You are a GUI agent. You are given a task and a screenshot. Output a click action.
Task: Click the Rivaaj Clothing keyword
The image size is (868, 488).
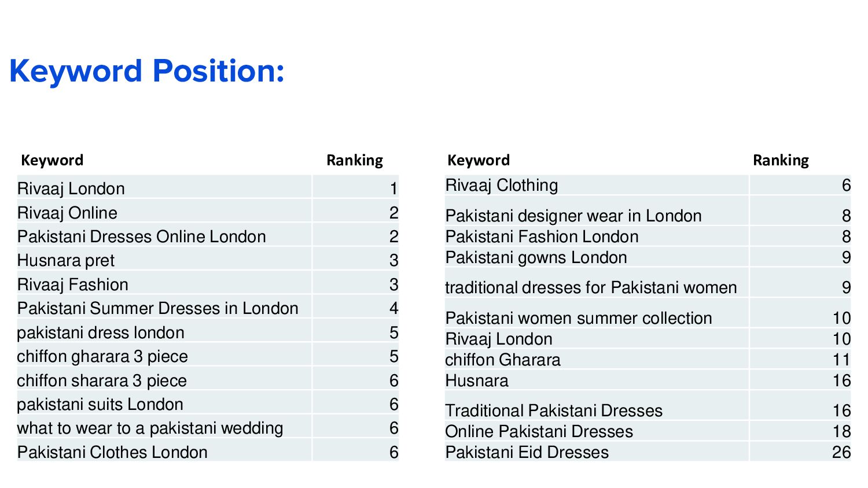[502, 185]
